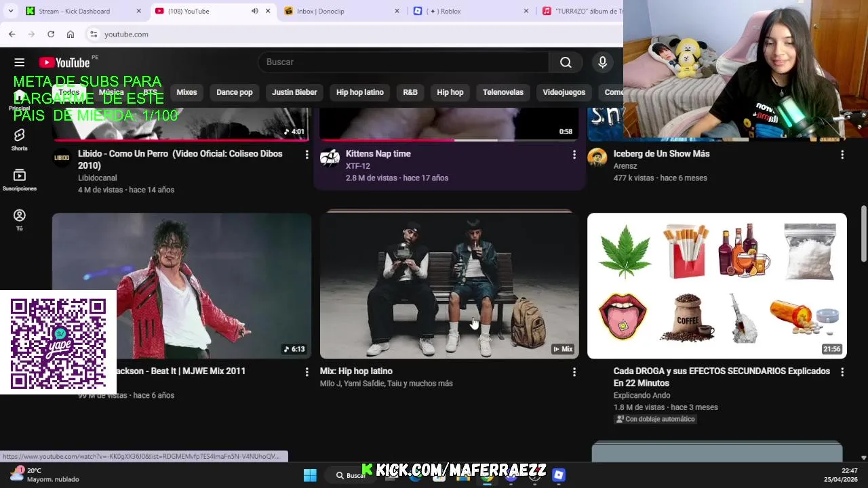The width and height of the screenshot is (868, 488).
Task: Open Shorts in the sidebar
Action: click(x=19, y=140)
